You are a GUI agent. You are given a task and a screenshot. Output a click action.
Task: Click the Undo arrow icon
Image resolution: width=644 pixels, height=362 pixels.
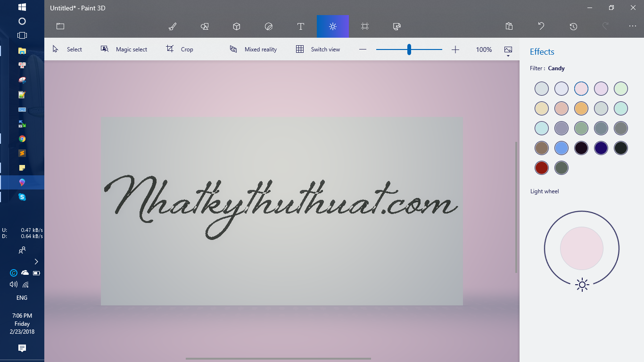541,26
